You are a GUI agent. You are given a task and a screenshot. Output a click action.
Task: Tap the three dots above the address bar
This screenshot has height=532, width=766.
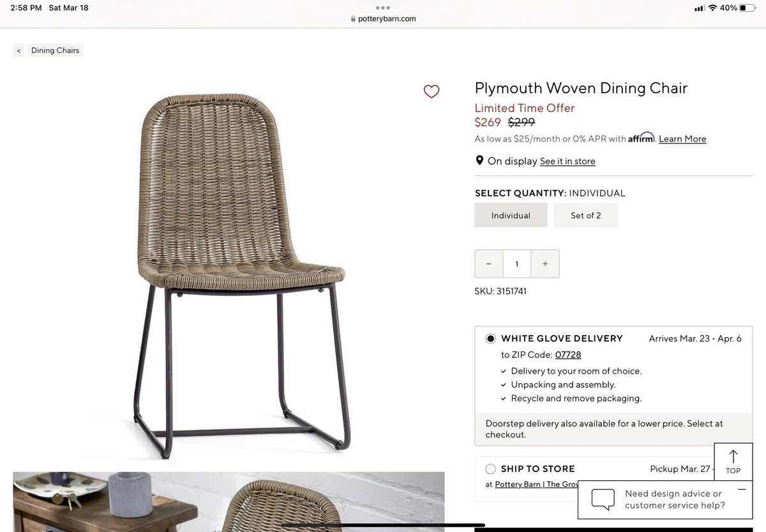pyautogui.click(x=383, y=8)
